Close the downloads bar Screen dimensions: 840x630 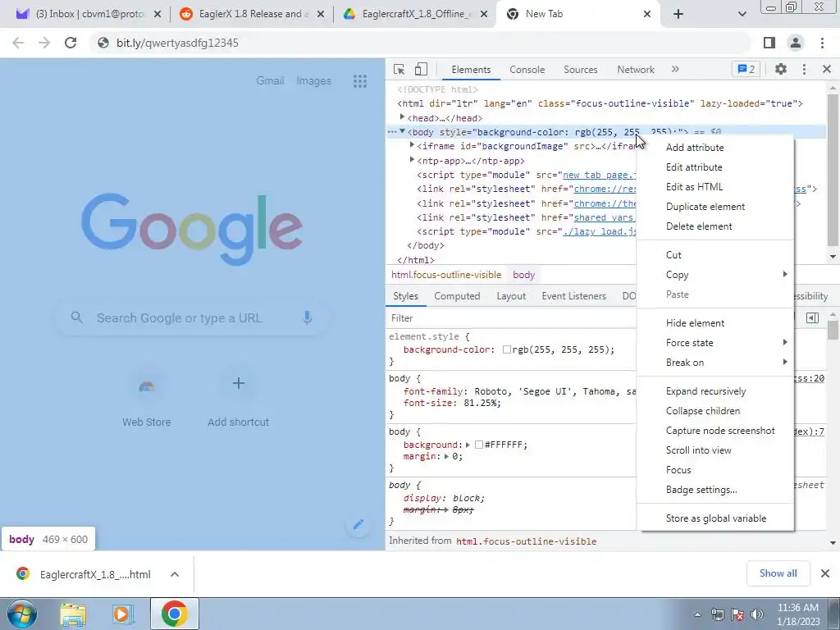[825, 573]
